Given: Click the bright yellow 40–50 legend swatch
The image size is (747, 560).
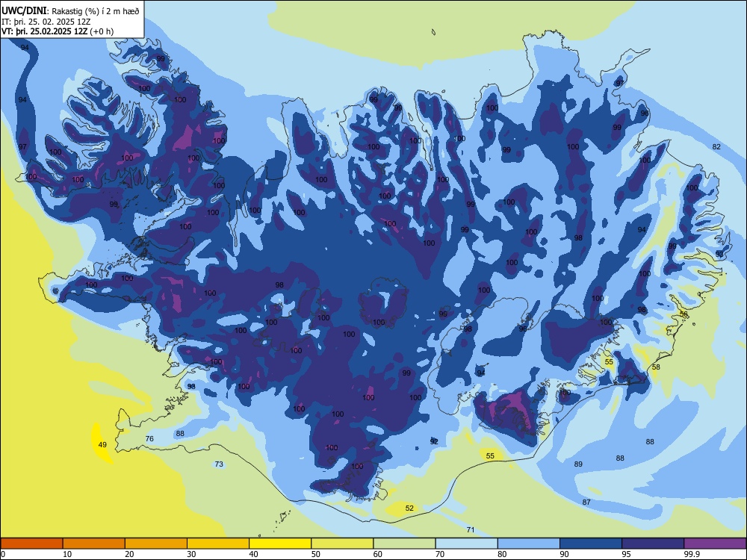Looking at the screenshot, I should pyautogui.click(x=280, y=544).
